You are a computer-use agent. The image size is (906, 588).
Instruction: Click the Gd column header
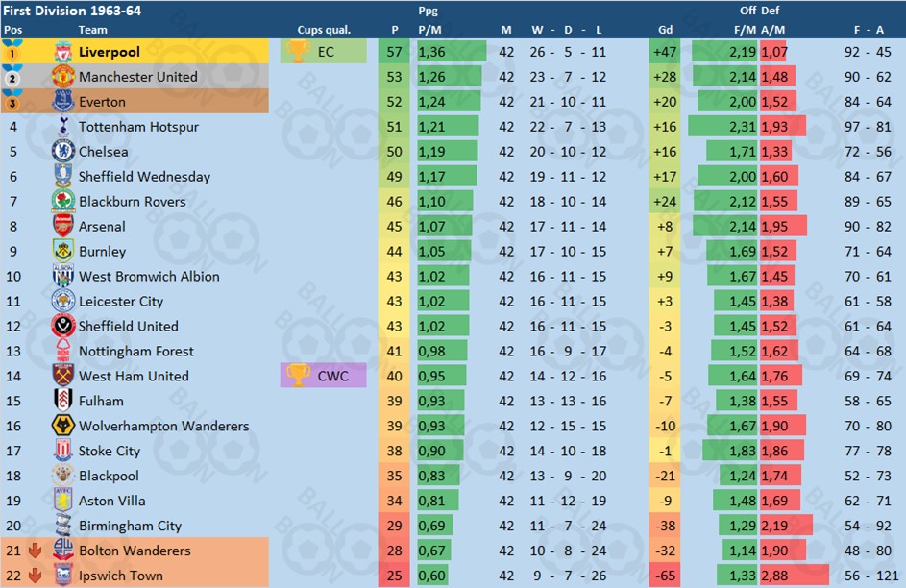pos(665,30)
